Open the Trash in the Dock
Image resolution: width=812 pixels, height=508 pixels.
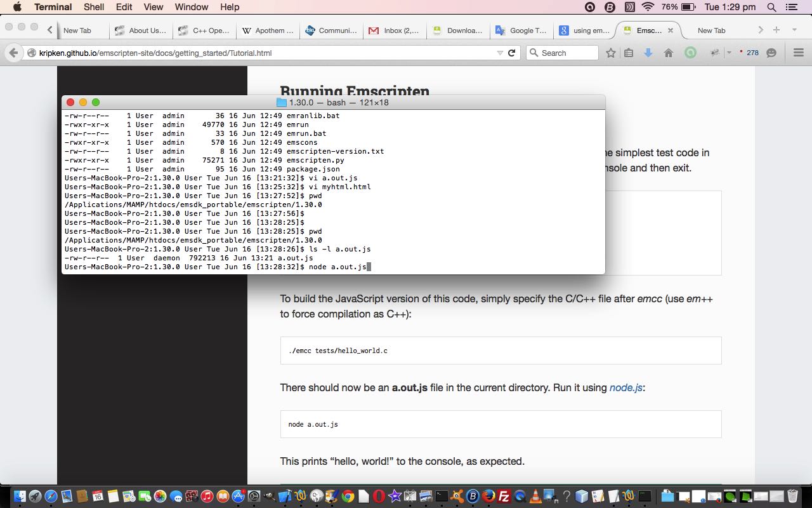pos(793,497)
